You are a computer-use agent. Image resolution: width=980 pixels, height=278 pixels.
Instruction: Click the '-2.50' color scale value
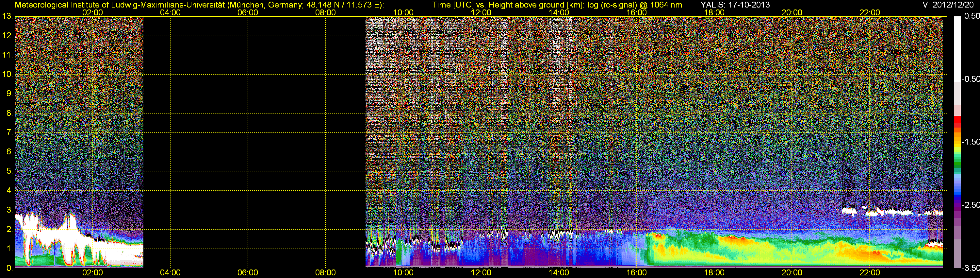pos(971,205)
